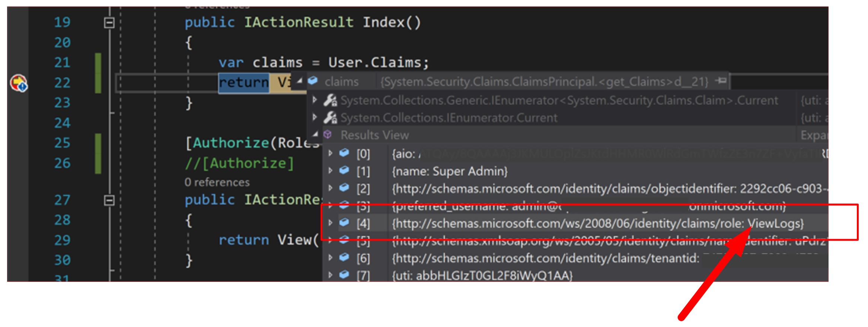The height and width of the screenshot is (327, 868).
Task: Click the breakpoint icon on line 22
Action: [18, 83]
